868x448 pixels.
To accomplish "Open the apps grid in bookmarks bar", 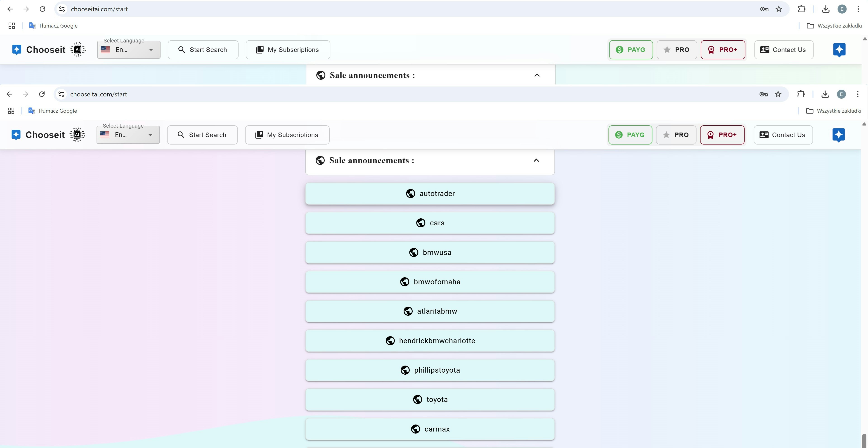I will point(11,111).
